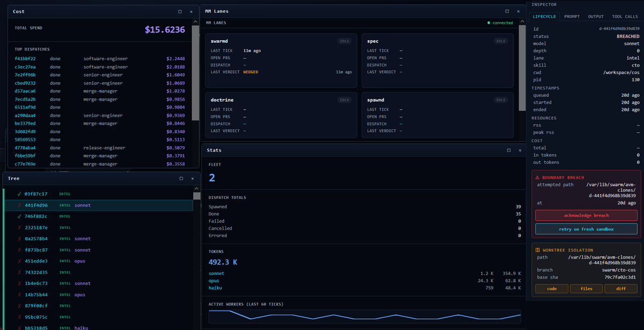Open dispatch 7e2ff96b in Cost list
This screenshot has width=644, height=330.
(x=100, y=75)
